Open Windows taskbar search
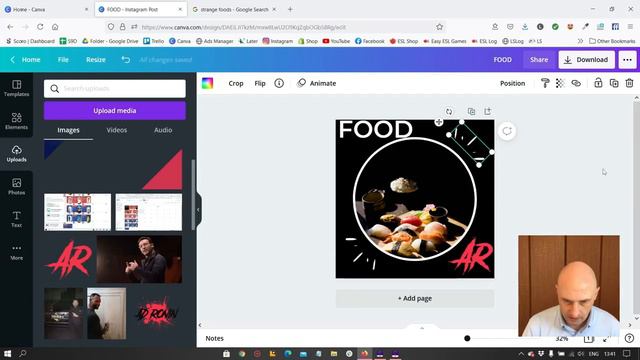This screenshot has width=640, height=360. [23, 353]
